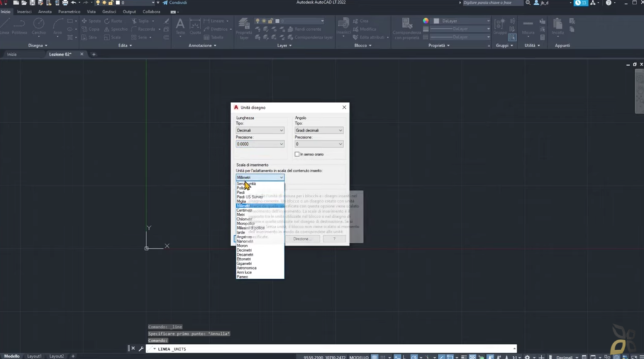Click the Undo arrow in quick access toolbar

click(x=74, y=3)
